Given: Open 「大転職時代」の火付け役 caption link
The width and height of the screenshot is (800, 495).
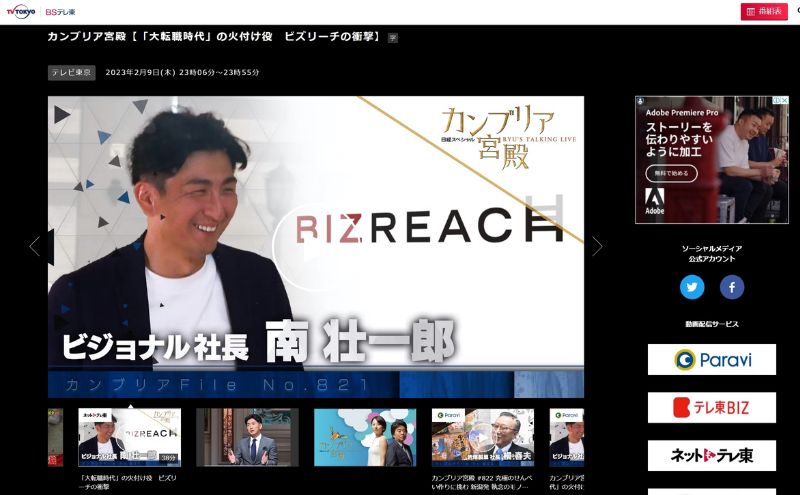Looking at the screenshot, I should click(x=130, y=482).
